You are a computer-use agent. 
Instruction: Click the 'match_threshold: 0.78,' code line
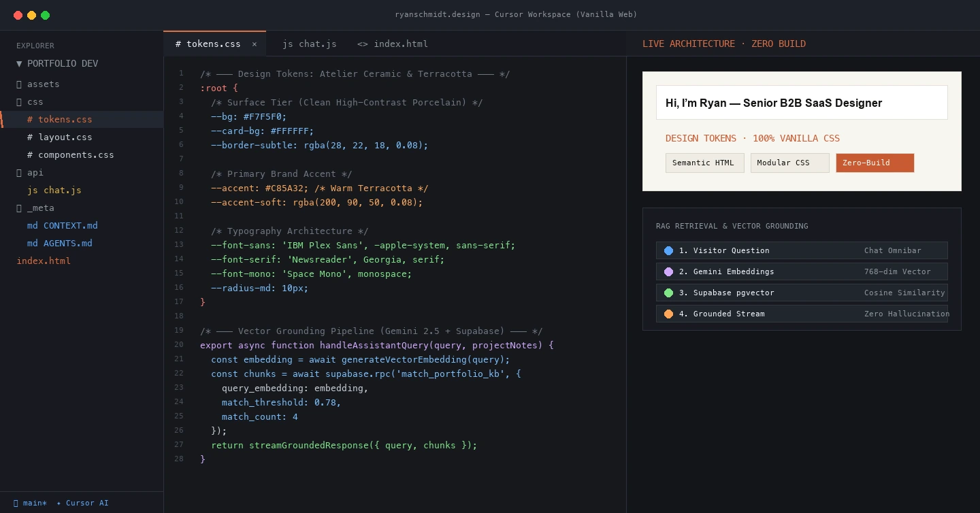pos(282,403)
